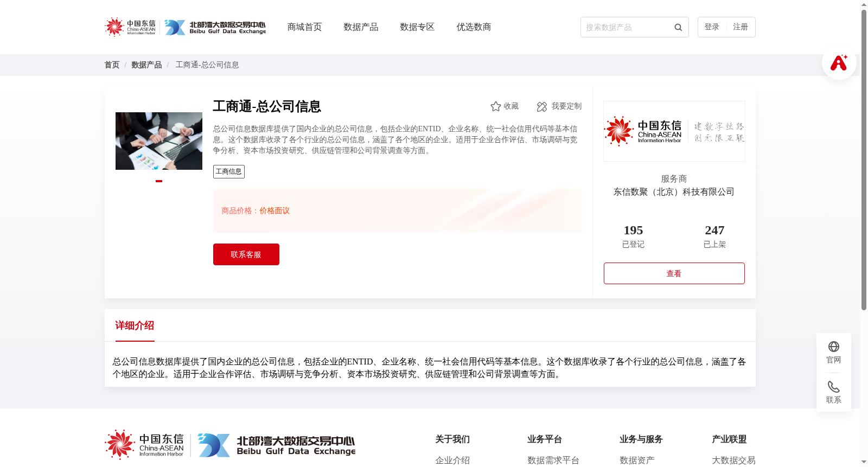Click the red carousel indicator under image

(159, 181)
